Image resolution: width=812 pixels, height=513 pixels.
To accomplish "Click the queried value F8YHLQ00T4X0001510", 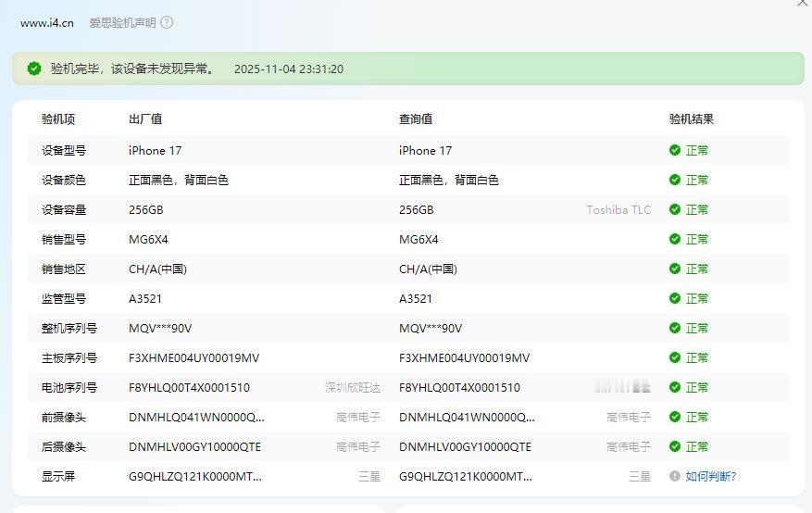I will point(459,387).
